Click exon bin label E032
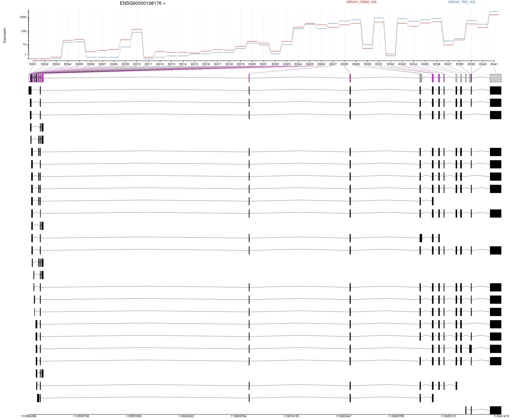The height and width of the screenshot is (420, 525). [391, 64]
